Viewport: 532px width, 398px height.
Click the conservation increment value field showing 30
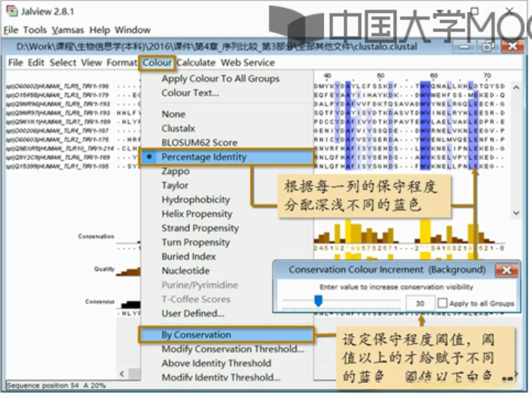point(421,302)
